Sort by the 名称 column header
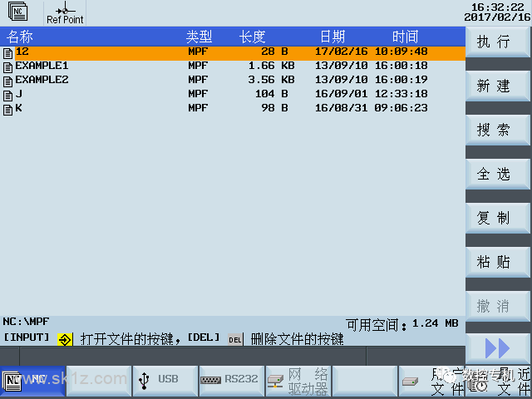 pos(20,37)
